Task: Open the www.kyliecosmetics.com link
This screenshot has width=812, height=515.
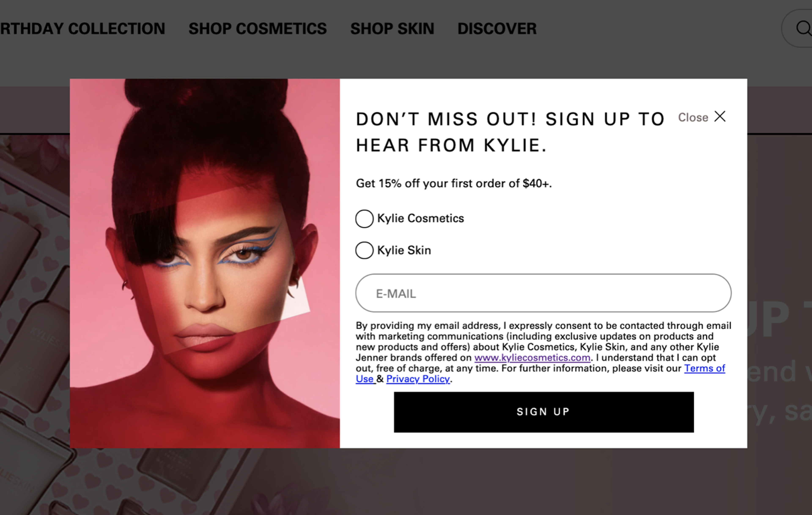Action: [x=532, y=358]
